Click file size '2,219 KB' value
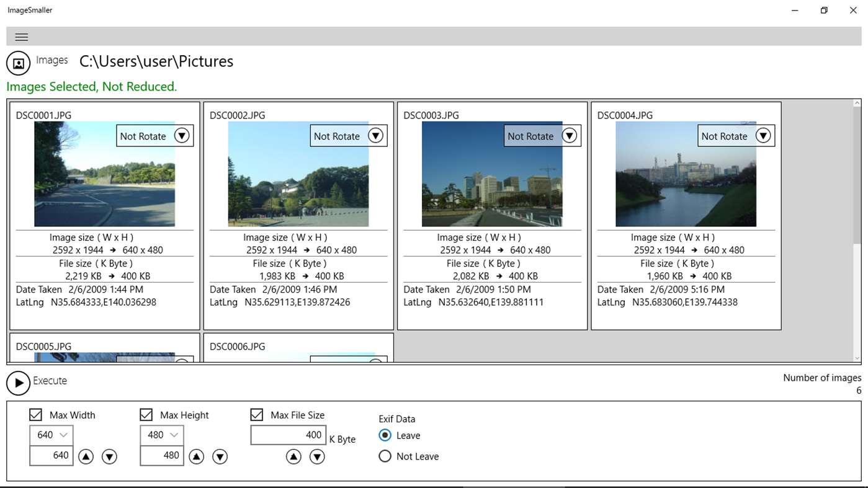The height and width of the screenshot is (488, 868). [x=83, y=276]
